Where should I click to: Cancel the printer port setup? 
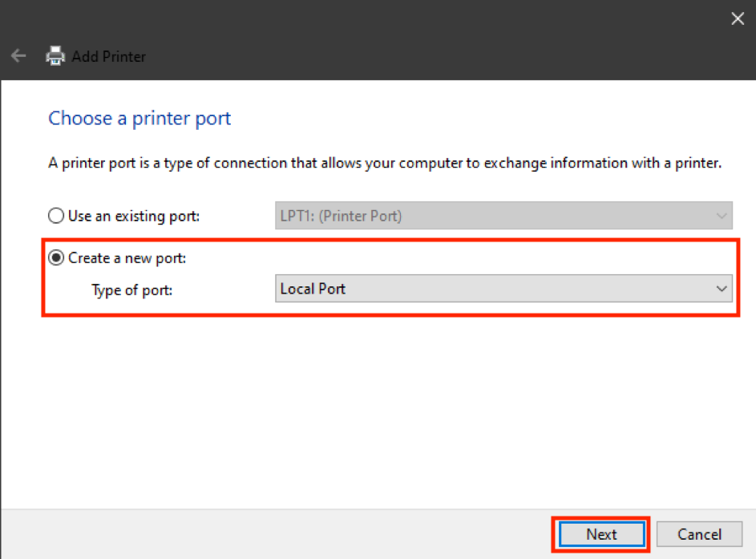pyautogui.click(x=699, y=534)
